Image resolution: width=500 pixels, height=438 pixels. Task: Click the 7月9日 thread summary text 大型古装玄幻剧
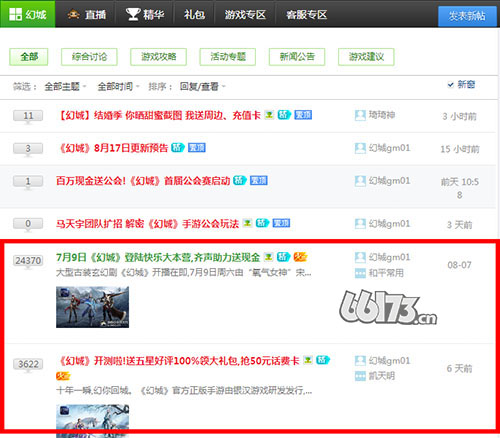[x=184, y=273]
